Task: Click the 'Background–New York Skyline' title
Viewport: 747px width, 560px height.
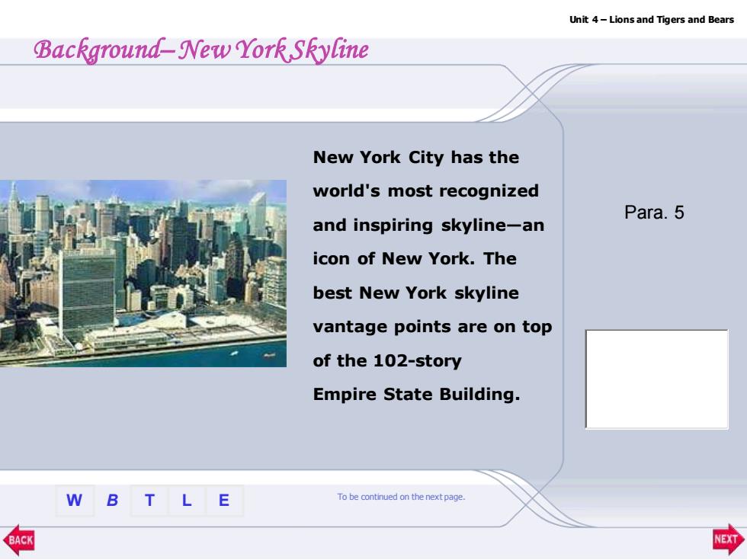Action: pos(201,50)
